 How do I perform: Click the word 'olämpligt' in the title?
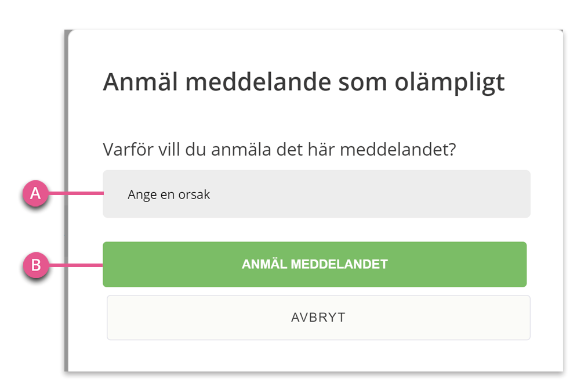tap(449, 82)
